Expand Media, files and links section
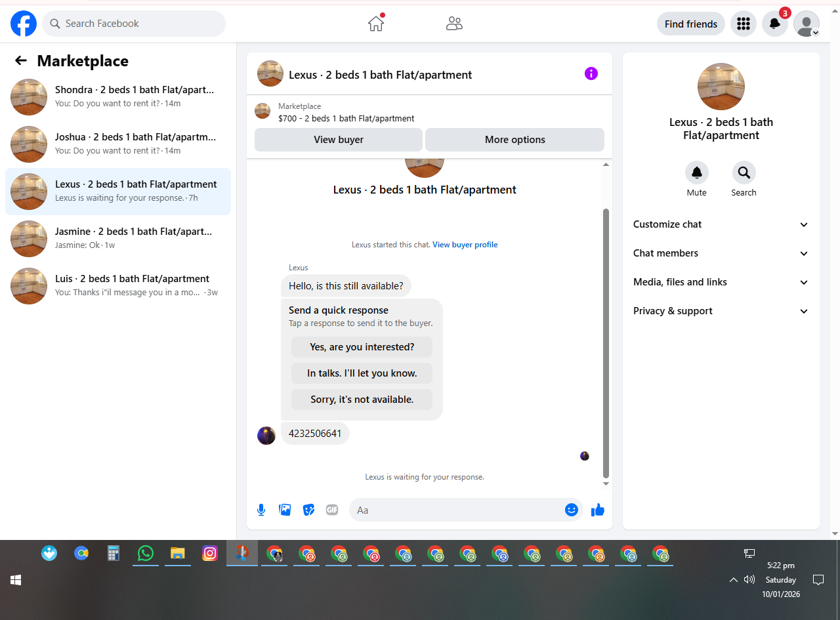This screenshot has height=620, width=840. click(721, 282)
